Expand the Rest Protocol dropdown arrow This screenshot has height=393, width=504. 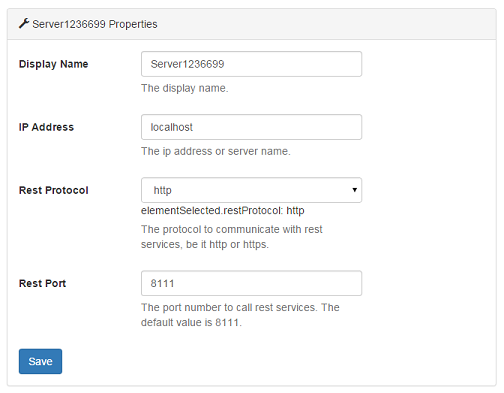point(354,190)
